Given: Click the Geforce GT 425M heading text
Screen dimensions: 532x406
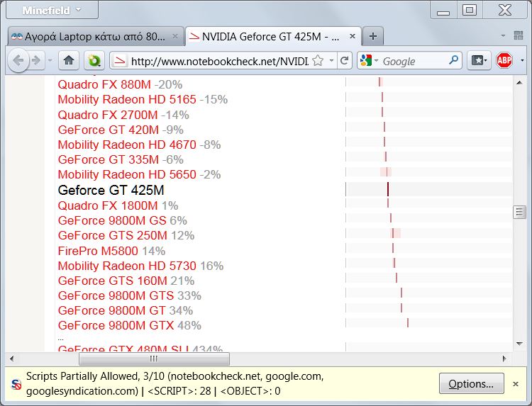Looking at the screenshot, I should tap(111, 190).
